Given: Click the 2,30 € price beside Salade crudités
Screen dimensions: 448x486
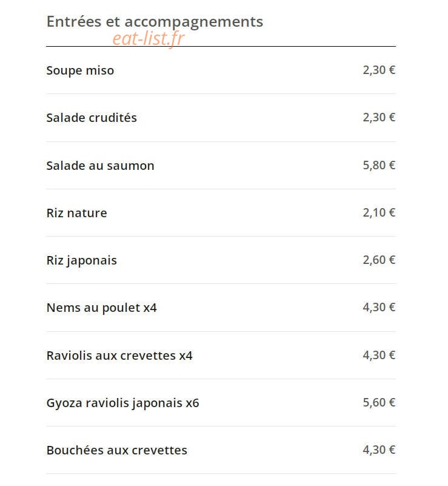Looking at the screenshot, I should [x=379, y=118].
